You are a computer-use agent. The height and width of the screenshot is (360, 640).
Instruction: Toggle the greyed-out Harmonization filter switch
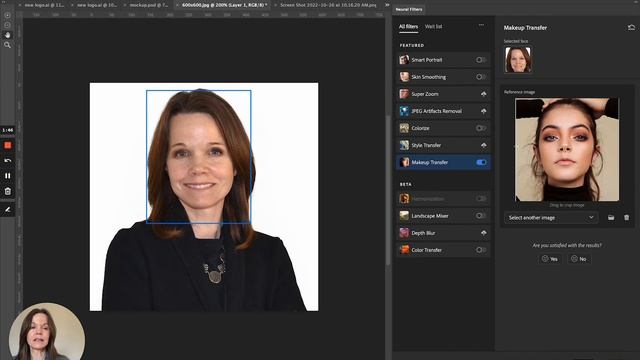point(481,199)
